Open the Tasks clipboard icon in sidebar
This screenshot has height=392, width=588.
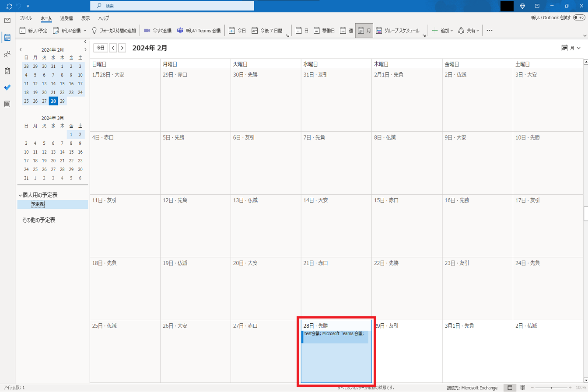(7, 71)
